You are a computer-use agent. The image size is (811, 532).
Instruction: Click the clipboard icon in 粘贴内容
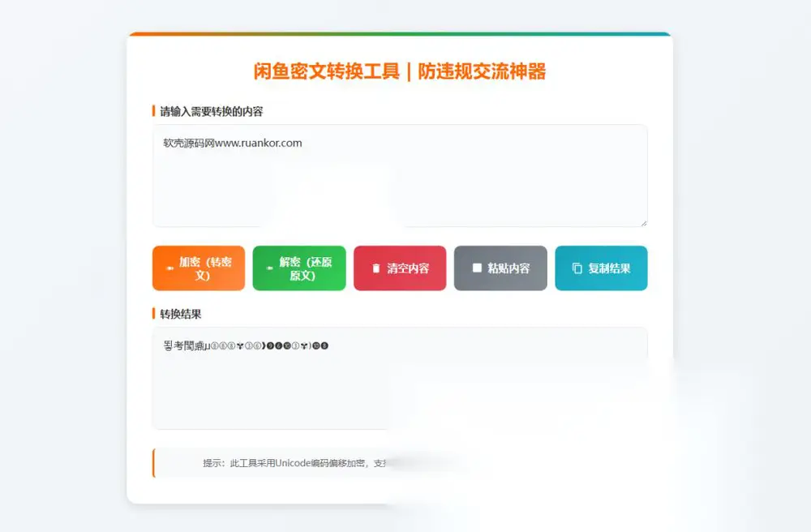[477, 268]
